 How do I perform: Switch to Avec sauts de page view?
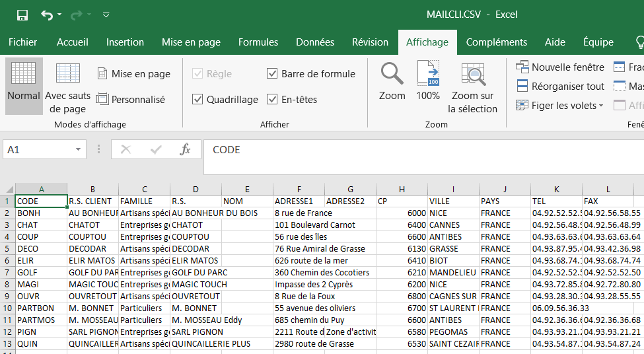coord(67,85)
